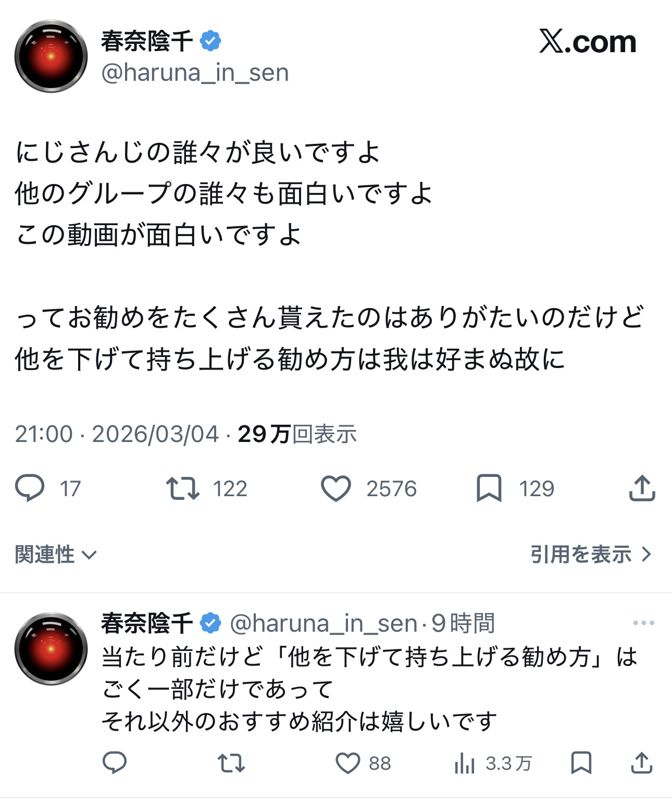The image size is (672, 799).
Task: Open the @haruna_in_sen handle in the header
Action: point(195,73)
